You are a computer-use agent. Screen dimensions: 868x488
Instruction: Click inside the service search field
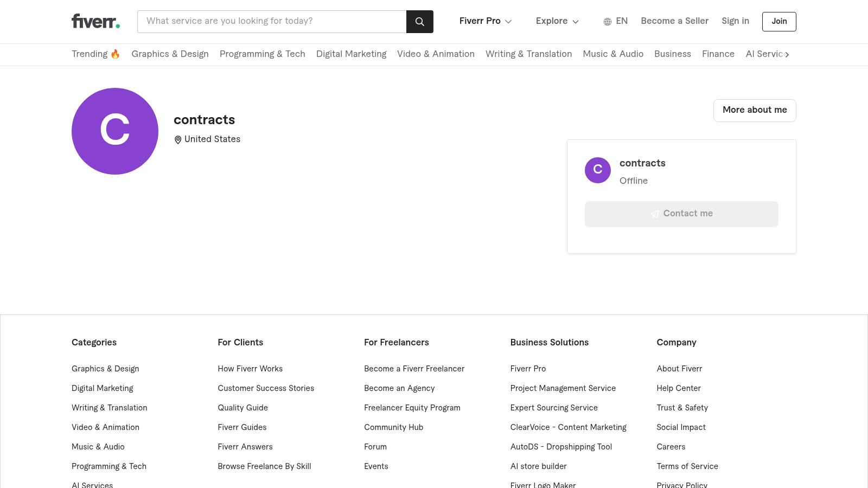271,22
